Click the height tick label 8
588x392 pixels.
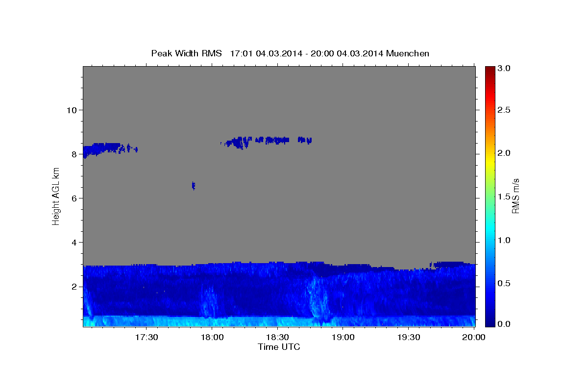tap(74, 154)
